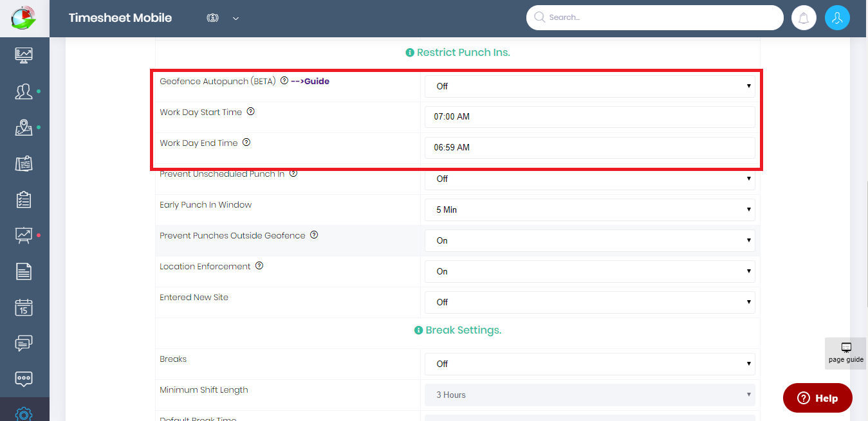Click the Entered New Site label
This screenshot has width=868, height=421.
pyautogui.click(x=194, y=298)
